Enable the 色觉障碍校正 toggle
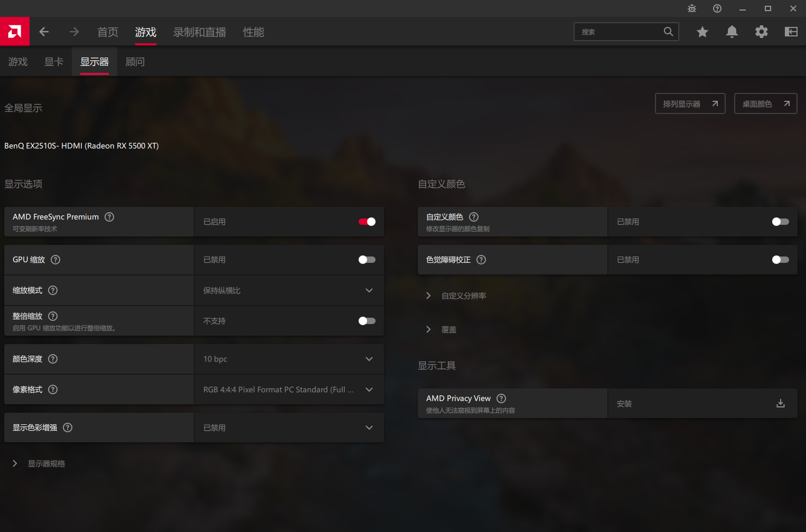The width and height of the screenshot is (806, 532). pyautogui.click(x=781, y=260)
